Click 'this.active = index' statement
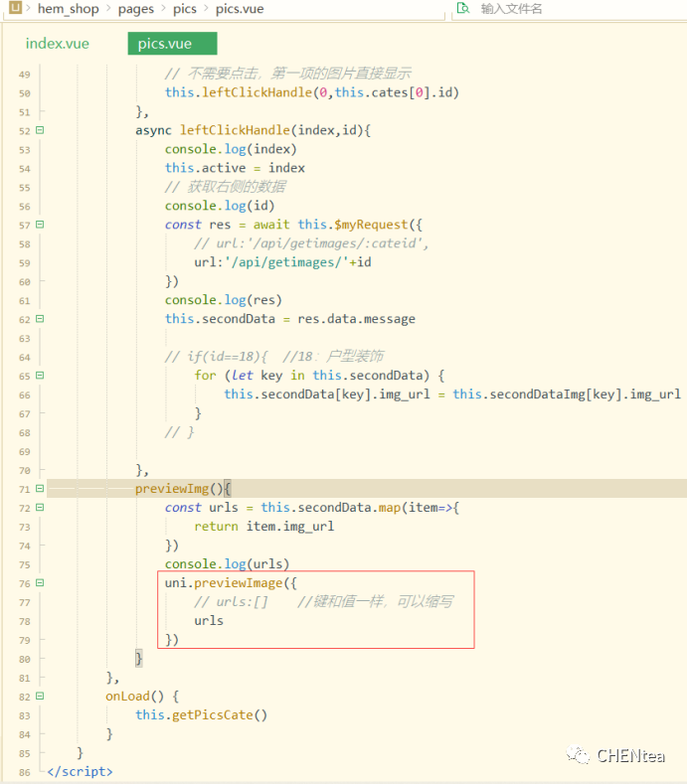Screen dimensions: 688x784 (x=235, y=168)
